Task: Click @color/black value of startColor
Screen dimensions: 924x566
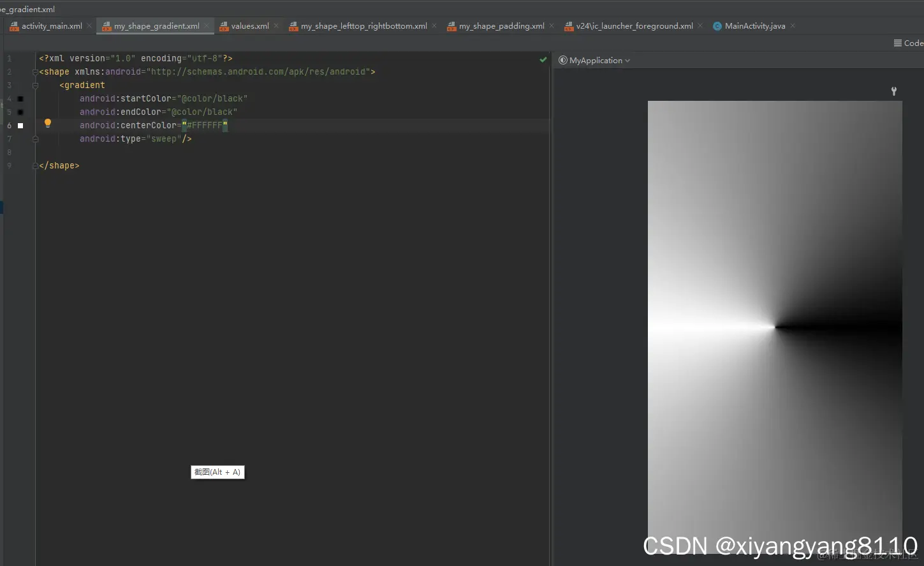Action: (x=212, y=99)
